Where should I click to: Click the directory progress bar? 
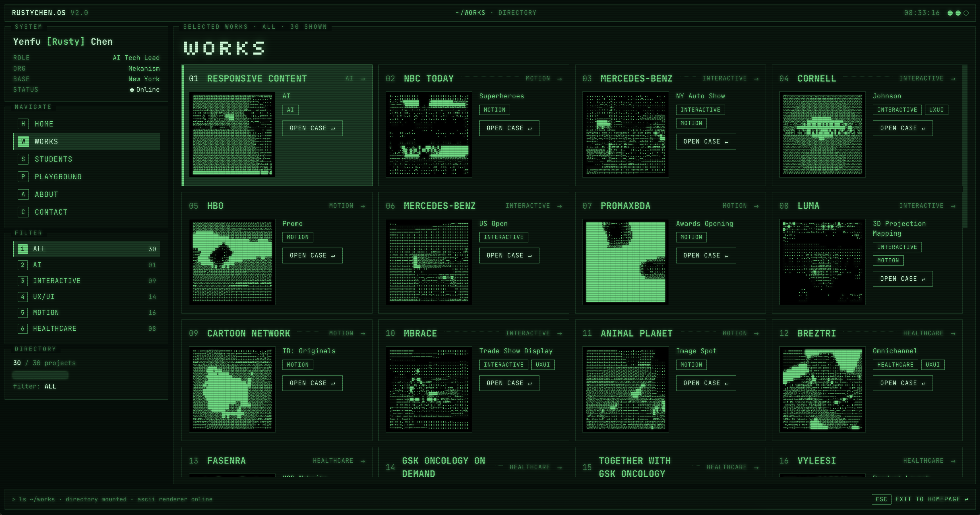40,375
